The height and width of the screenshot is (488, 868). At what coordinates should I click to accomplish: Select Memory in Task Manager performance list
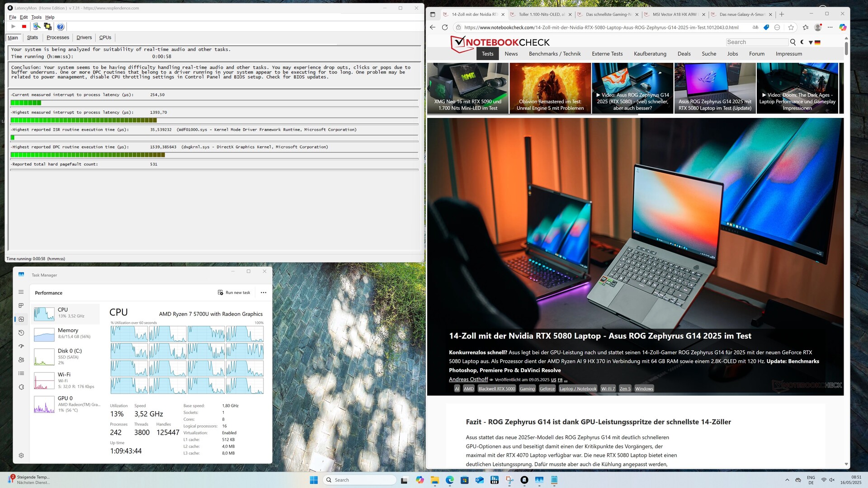click(67, 333)
